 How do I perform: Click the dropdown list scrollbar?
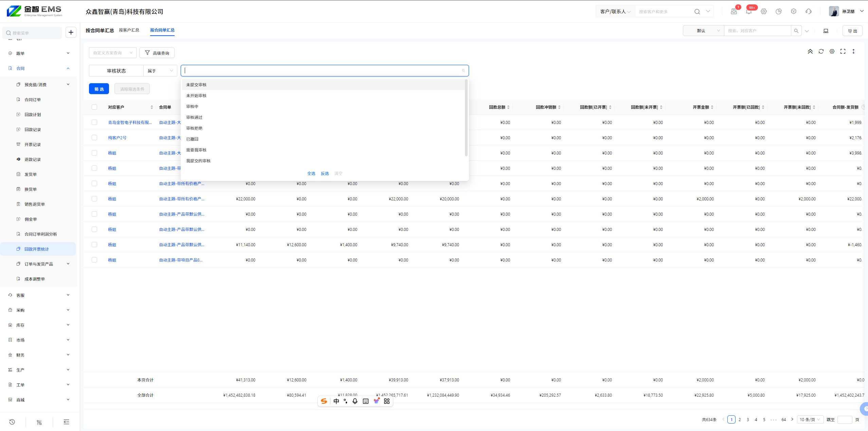pyautogui.click(x=466, y=118)
